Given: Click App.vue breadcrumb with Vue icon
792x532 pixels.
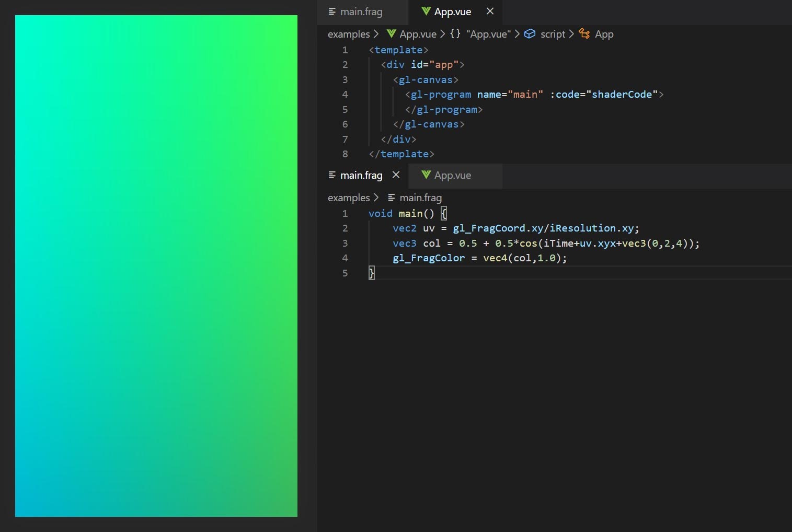Looking at the screenshot, I should click(x=411, y=34).
